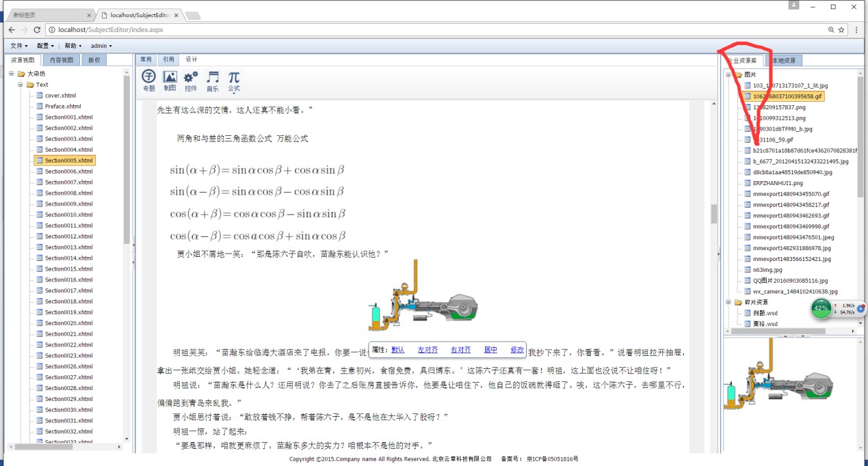Viewport: 868px width, 466px height.
Task: Collapse left panel via splitter arrow
Action: pyautogui.click(x=133, y=244)
